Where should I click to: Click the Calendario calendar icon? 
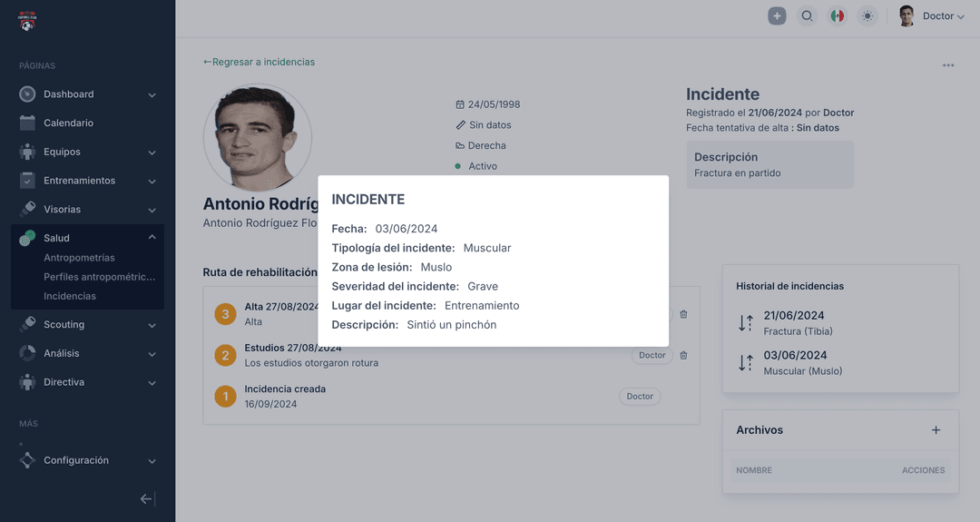[27, 123]
